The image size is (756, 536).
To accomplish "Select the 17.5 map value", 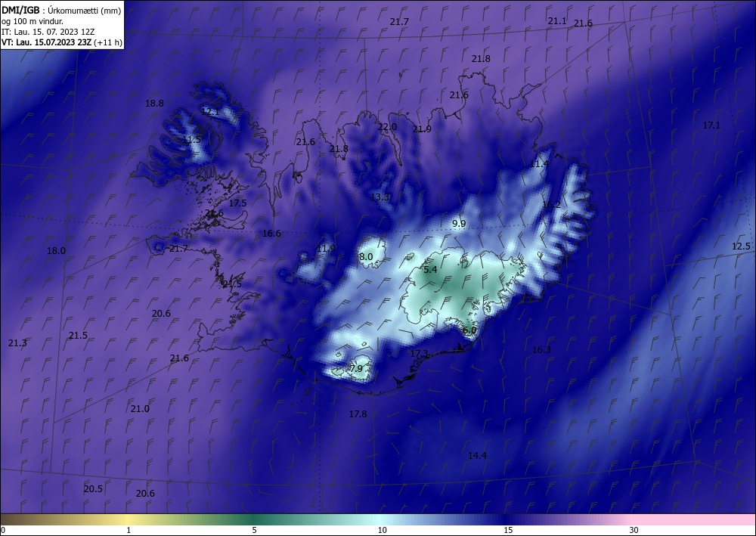I will pyautogui.click(x=237, y=203).
